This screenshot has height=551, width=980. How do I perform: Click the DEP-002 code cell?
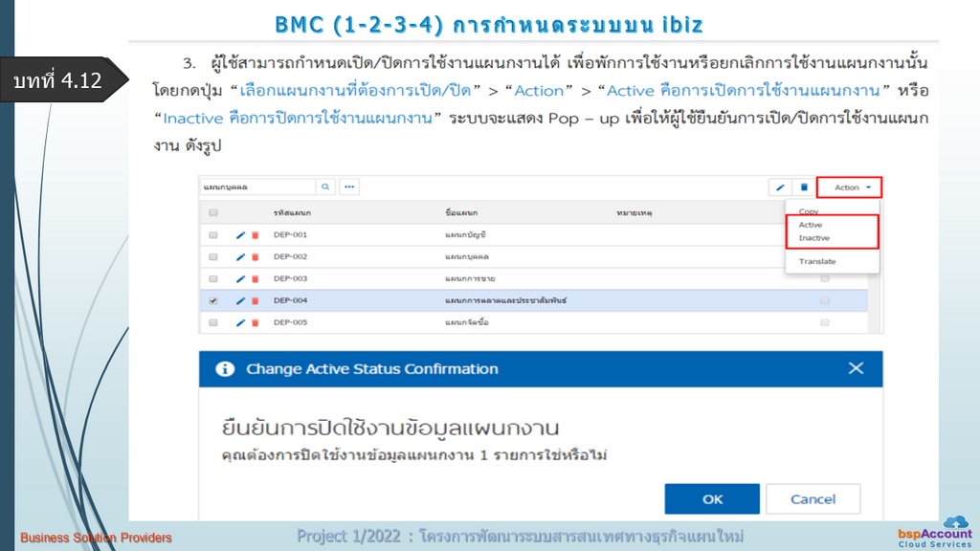290,256
